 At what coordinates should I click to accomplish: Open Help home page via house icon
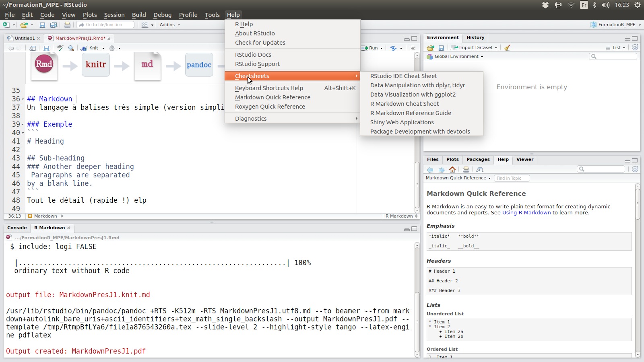[x=452, y=169]
